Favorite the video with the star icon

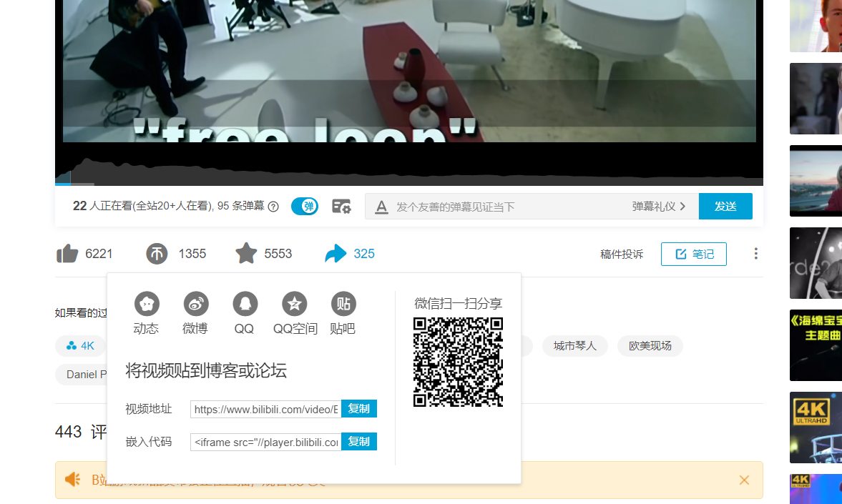[246, 253]
